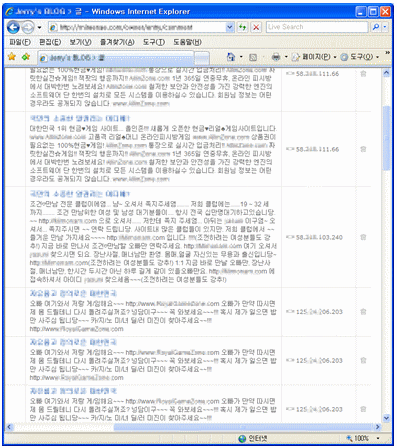Click the horizontal scrollbar left arrow

point(9,427)
